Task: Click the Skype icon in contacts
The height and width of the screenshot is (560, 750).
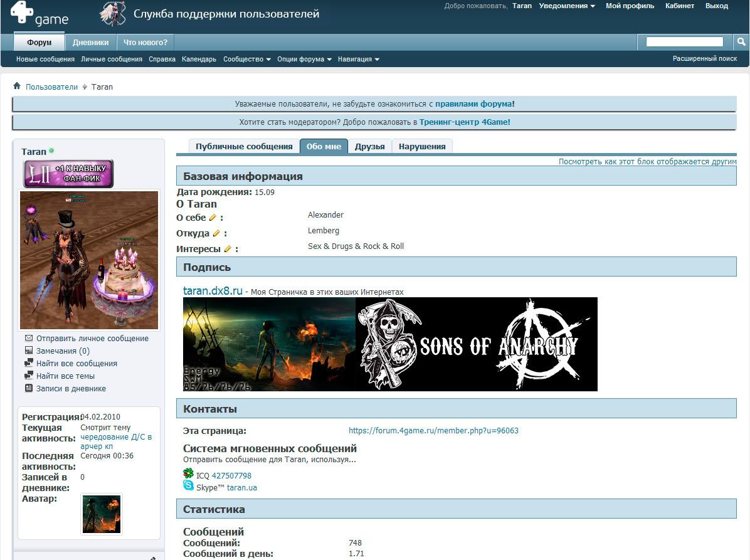Action: click(x=188, y=485)
